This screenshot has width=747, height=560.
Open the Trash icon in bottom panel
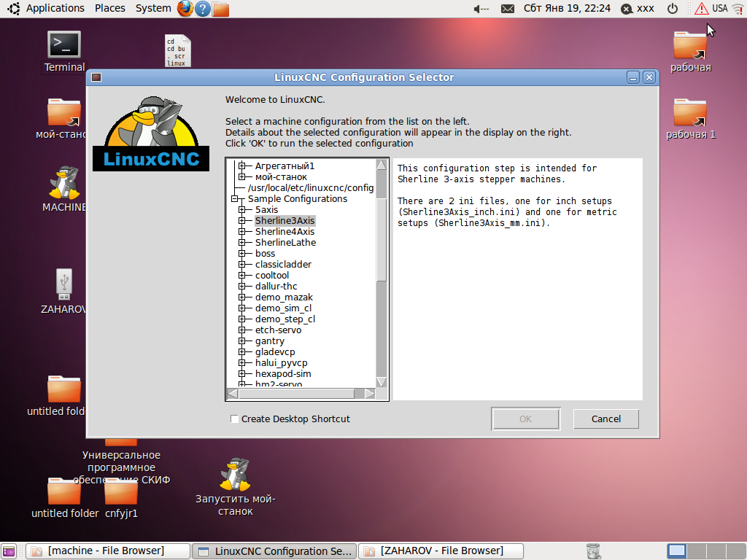pyautogui.click(x=593, y=551)
